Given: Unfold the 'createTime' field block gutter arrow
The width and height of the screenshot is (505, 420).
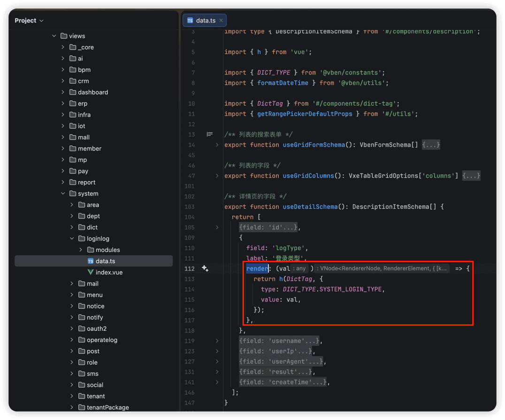Looking at the screenshot, I should pos(217,382).
